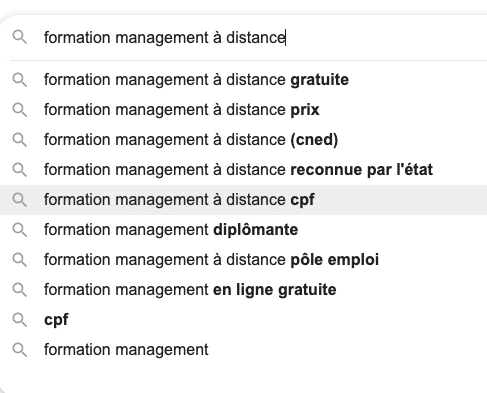487x393 pixels.
Task: Click magnifier icon beside '(cned)' suggestion
Action: [20, 140]
